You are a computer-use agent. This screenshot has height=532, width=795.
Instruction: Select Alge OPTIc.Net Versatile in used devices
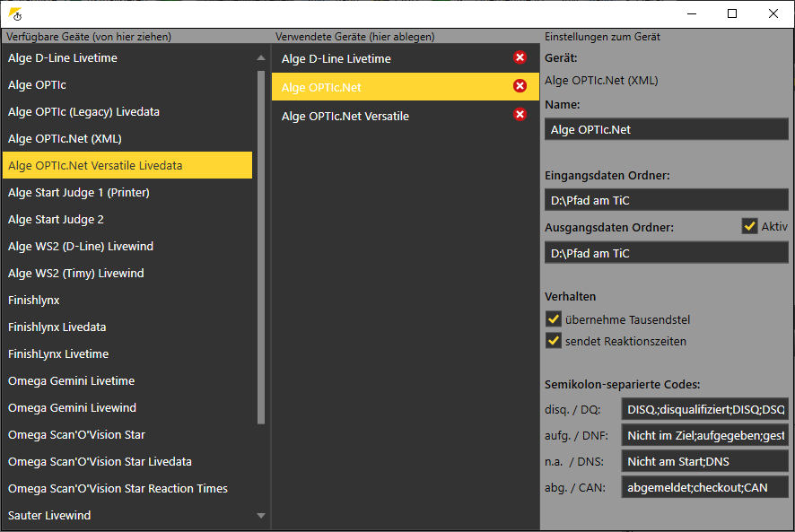[405, 116]
